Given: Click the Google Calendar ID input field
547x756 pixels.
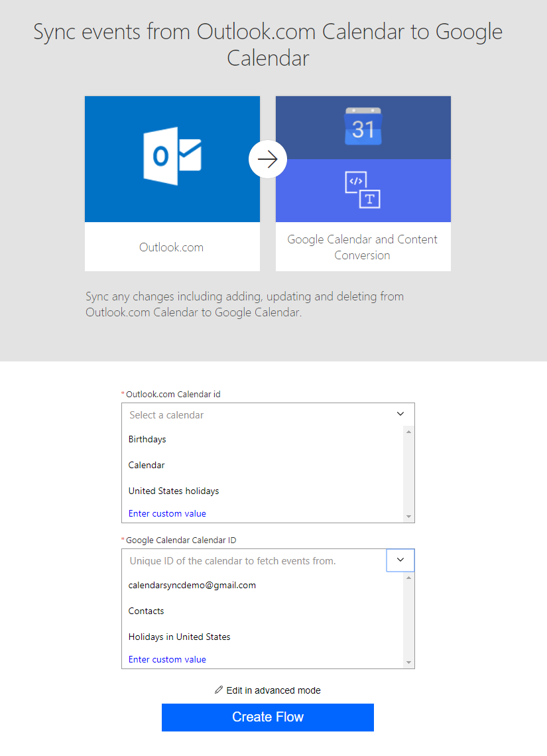Looking at the screenshot, I should point(252,560).
